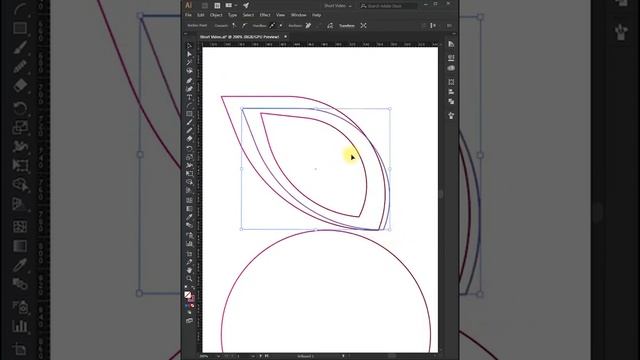Select the Pen tool
640x360 pixels.
189,80
